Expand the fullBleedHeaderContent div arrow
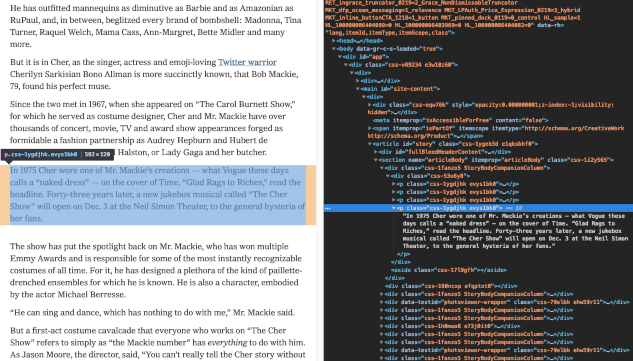Image resolution: width=633 pixels, height=361 pixels. pyautogui.click(x=375, y=152)
